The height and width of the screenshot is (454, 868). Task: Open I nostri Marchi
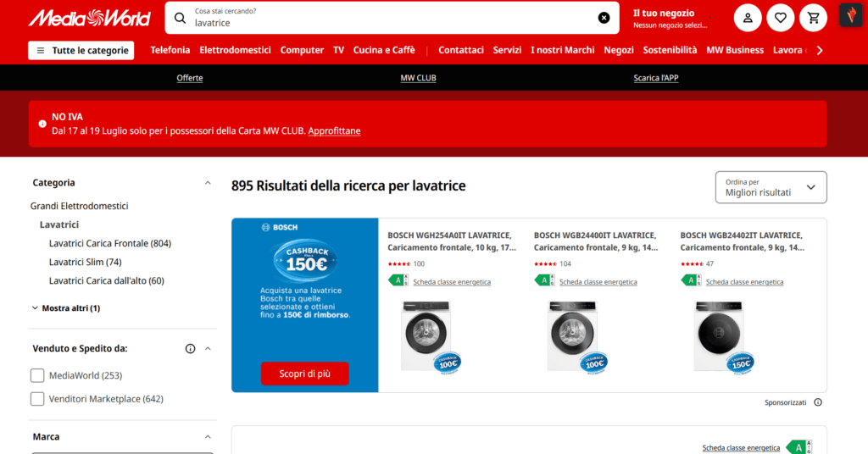[x=563, y=50]
